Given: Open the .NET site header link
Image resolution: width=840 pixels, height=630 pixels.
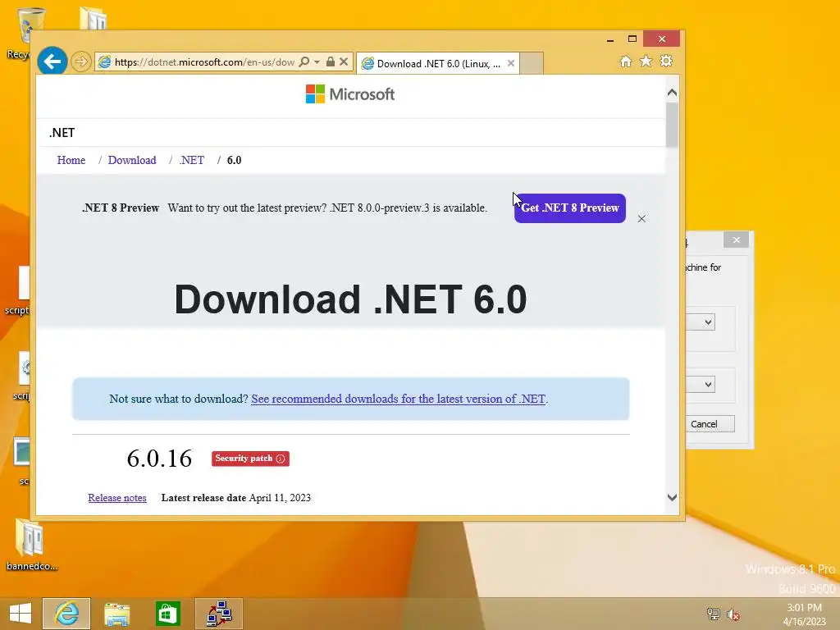Looking at the screenshot, I should 62,132.
